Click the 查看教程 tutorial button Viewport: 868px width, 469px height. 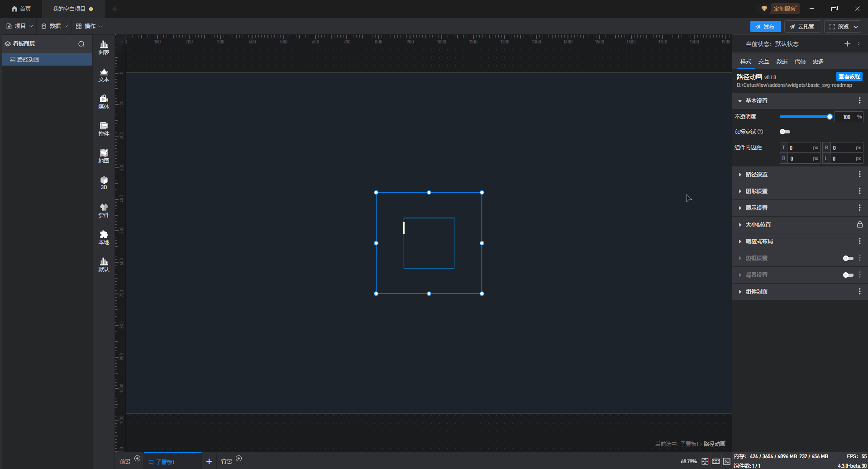849,76
